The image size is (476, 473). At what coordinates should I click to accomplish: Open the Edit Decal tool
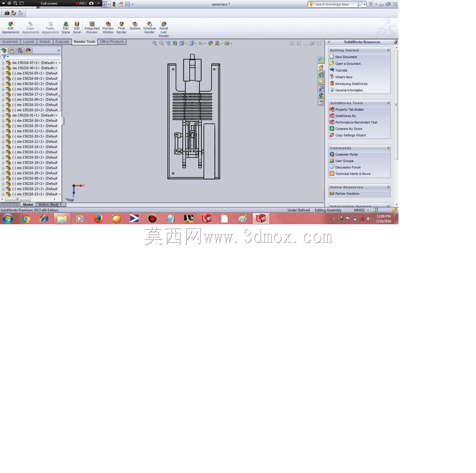pos(77,28)
